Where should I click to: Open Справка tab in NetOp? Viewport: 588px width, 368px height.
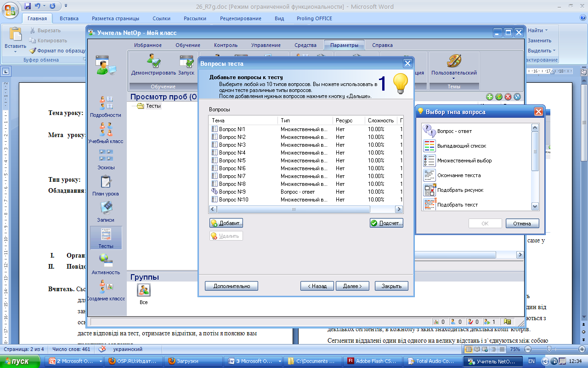pos(382,45)
